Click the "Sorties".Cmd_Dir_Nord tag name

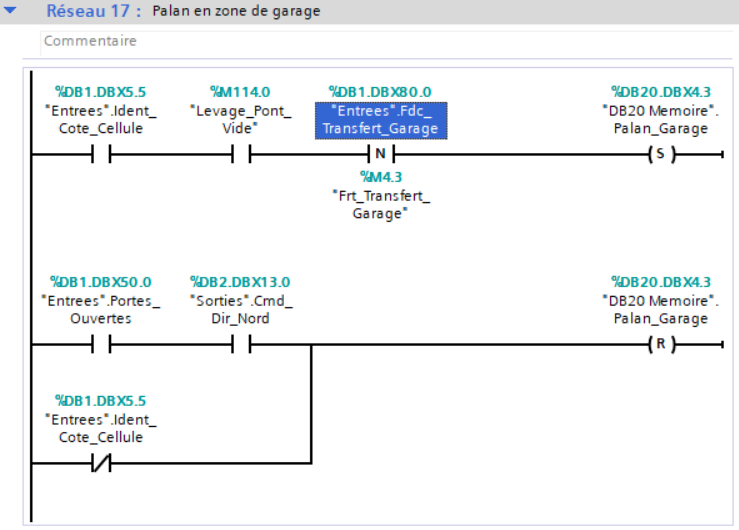(x=240, y=309)
